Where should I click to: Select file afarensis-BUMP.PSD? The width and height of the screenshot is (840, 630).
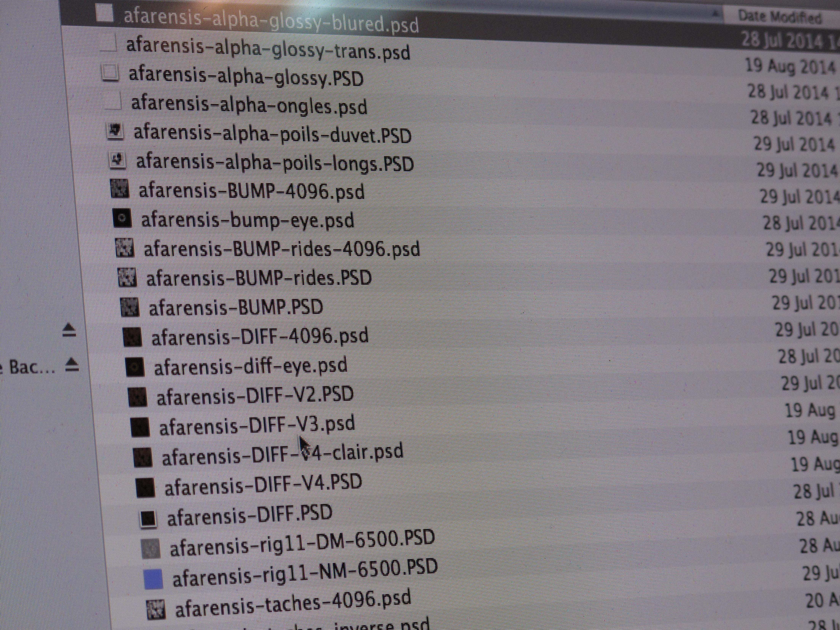tap(236, 307)
